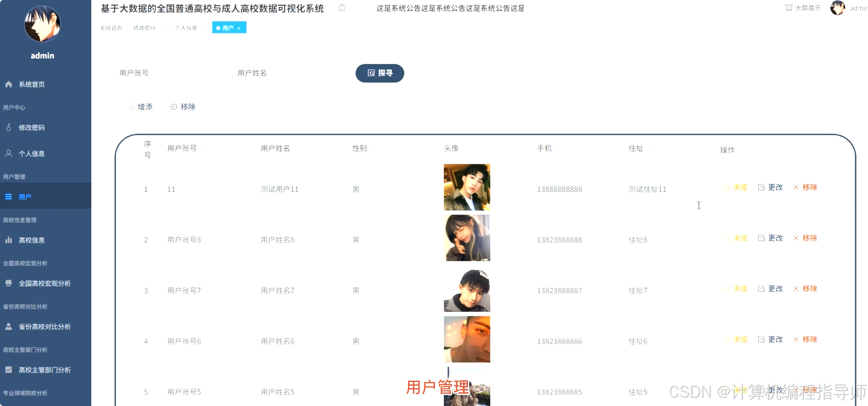This screenshot has width=868, height=406.
Task: Open the 大屏展示 screen icon
Action: [x=789, y=8]
